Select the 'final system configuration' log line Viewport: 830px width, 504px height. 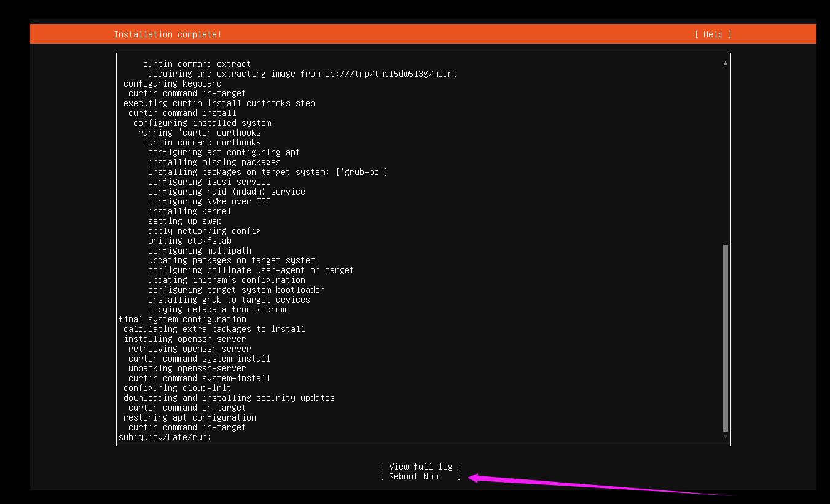click(x=182, y=319)
